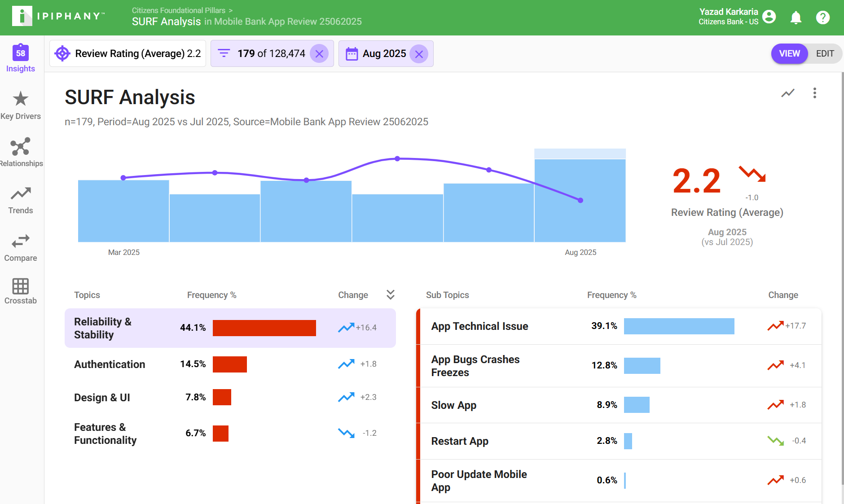844x504 pixels.
Task: Click the Reliability & Stability red frequency bar
Action: coord(264,328)
